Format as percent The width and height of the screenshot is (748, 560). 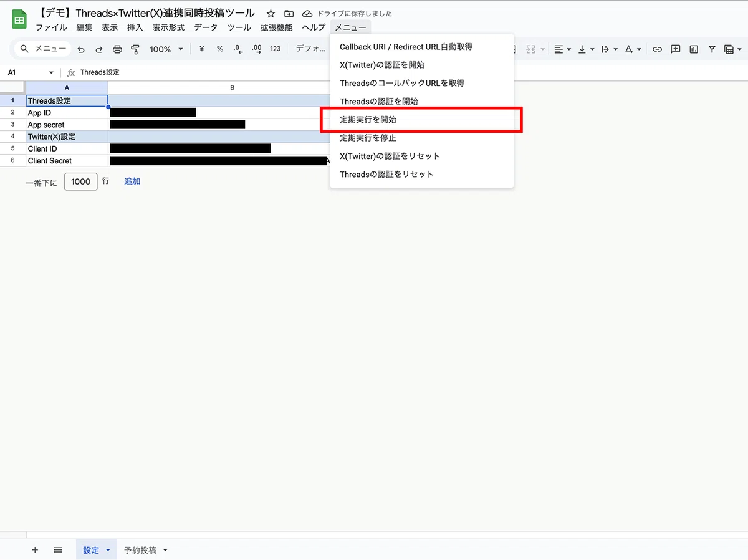click(x=220, y=49)
